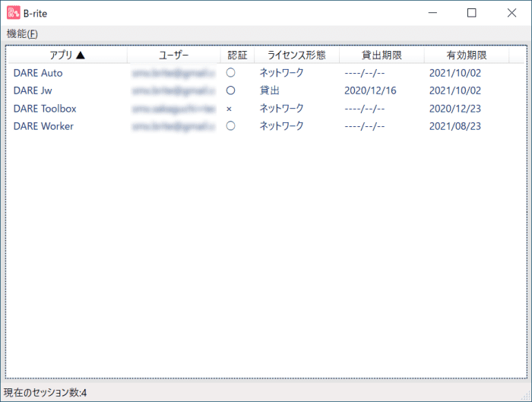Click 貸出 license type of DARE Jw

[x=269, y=90]
